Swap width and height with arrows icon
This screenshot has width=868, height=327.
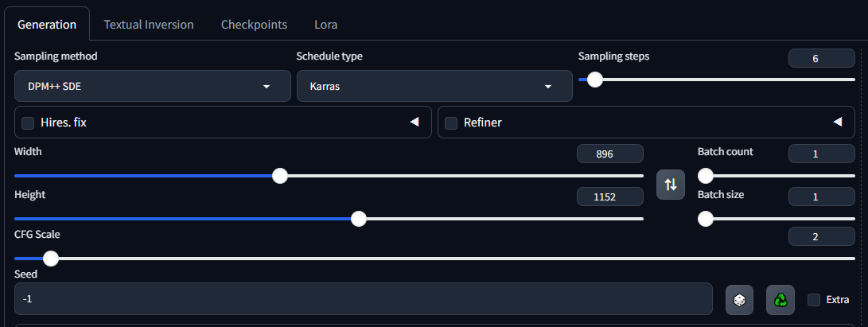pos(671,185)
